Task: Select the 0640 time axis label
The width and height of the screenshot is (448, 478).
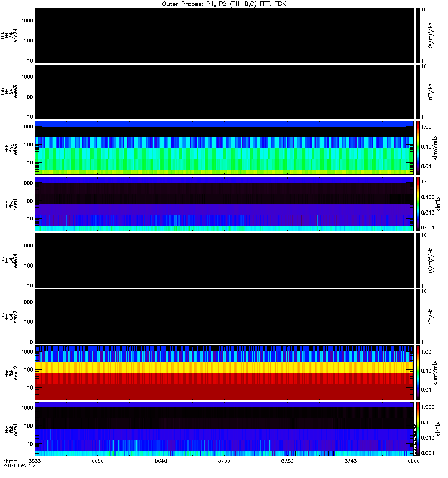Action: (161, 461)
